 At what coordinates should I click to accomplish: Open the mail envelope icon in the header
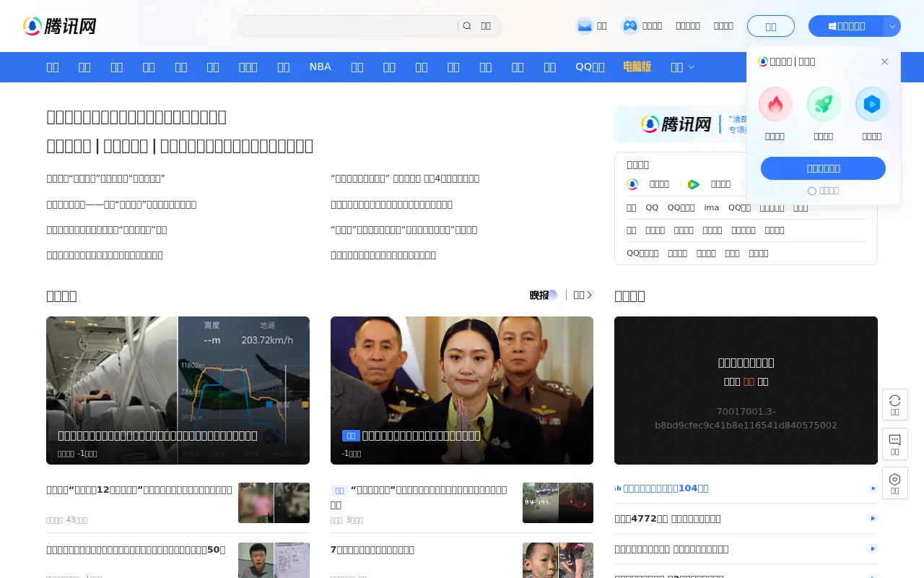click(x=584, y=26)
